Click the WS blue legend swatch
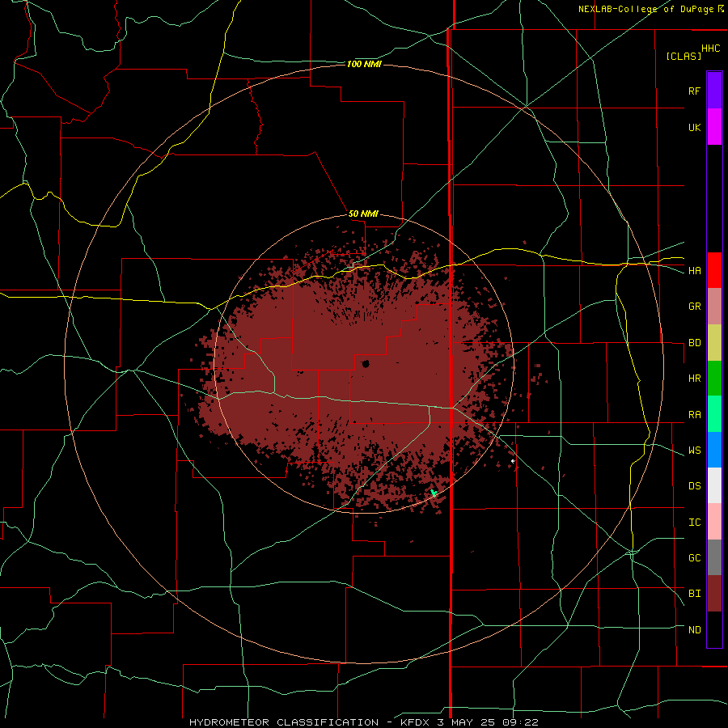The image size is (728, 728). 714,450
